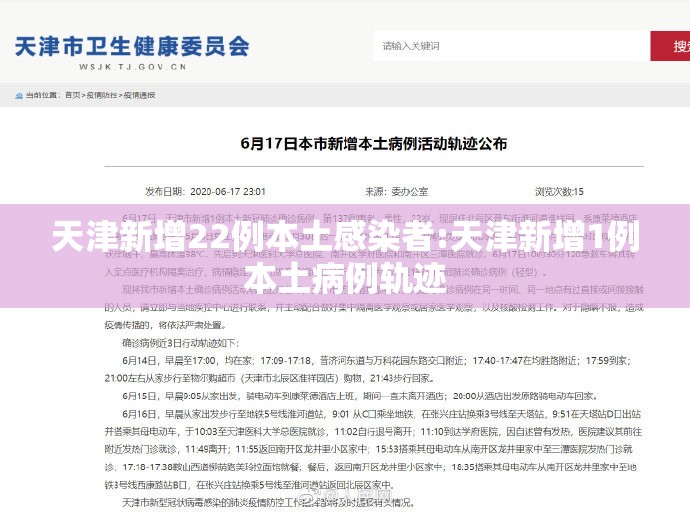This screenshot has width=690, height=513.
Task: Select the paragraph beginning 6月15日，早晨9:05从家出发
Action: click(x=360, y=396)
